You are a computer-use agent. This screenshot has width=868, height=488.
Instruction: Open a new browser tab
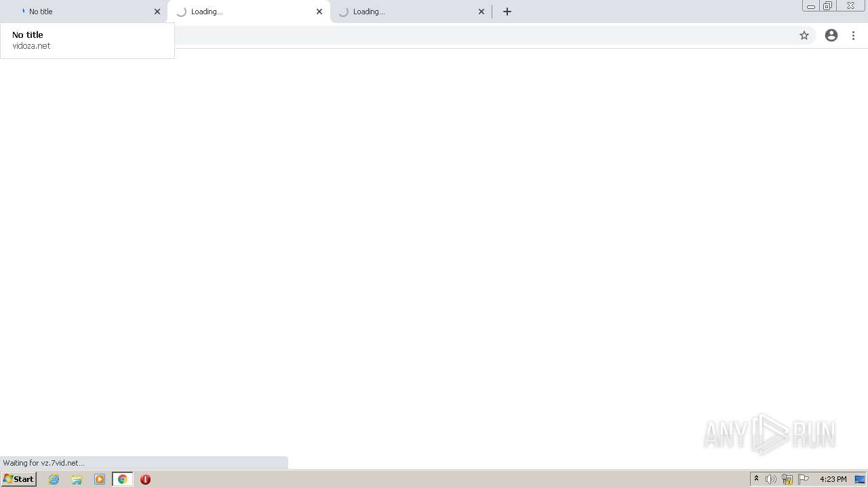(507, 12)
